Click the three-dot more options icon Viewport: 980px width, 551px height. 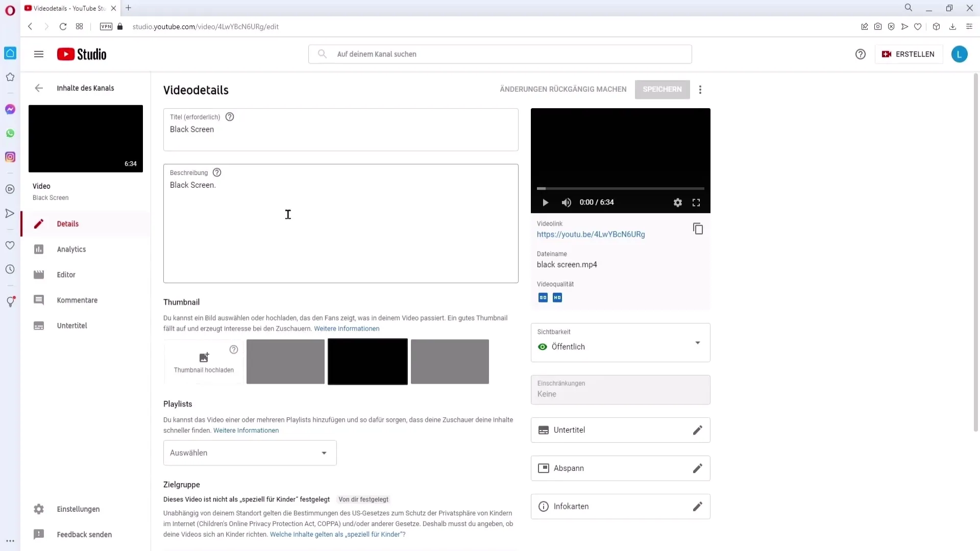(x=700, y=89)
